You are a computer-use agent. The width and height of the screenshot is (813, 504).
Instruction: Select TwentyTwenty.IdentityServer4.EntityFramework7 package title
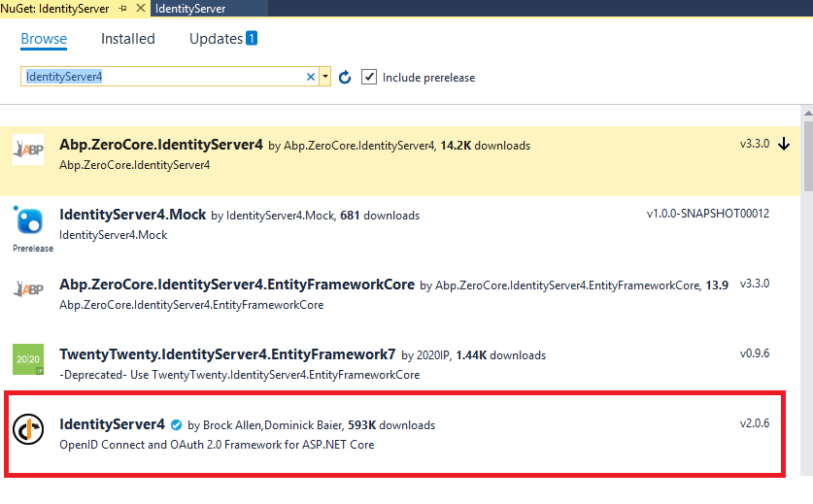[x=227, y=354]
